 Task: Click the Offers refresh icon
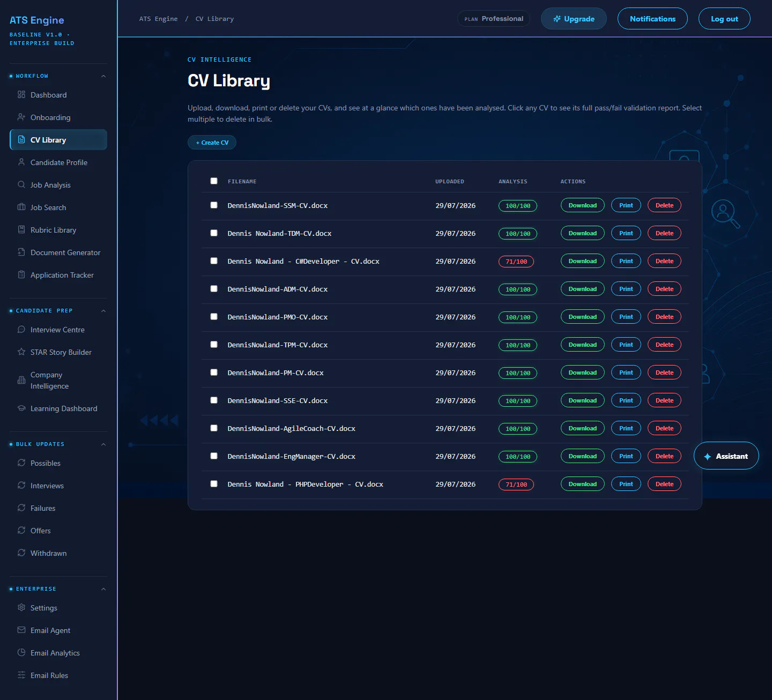[21, 531]
